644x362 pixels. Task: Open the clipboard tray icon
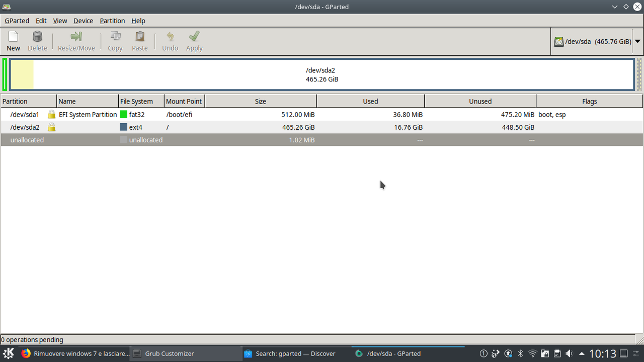point(557,353)
